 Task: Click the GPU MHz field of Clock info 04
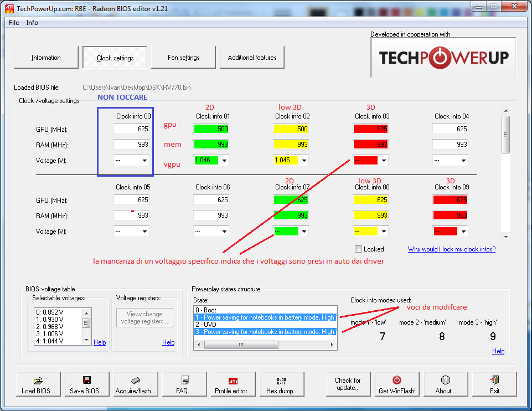[x=450, y=129]
